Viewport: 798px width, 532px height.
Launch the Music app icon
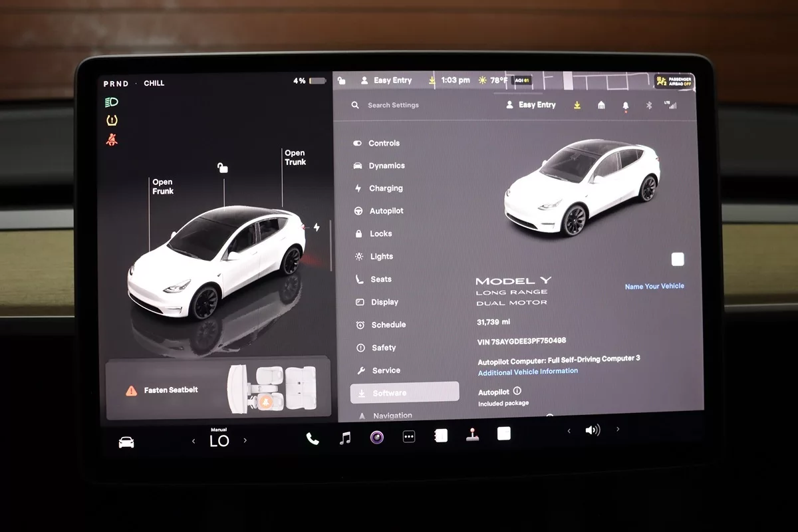pos(344,438)
